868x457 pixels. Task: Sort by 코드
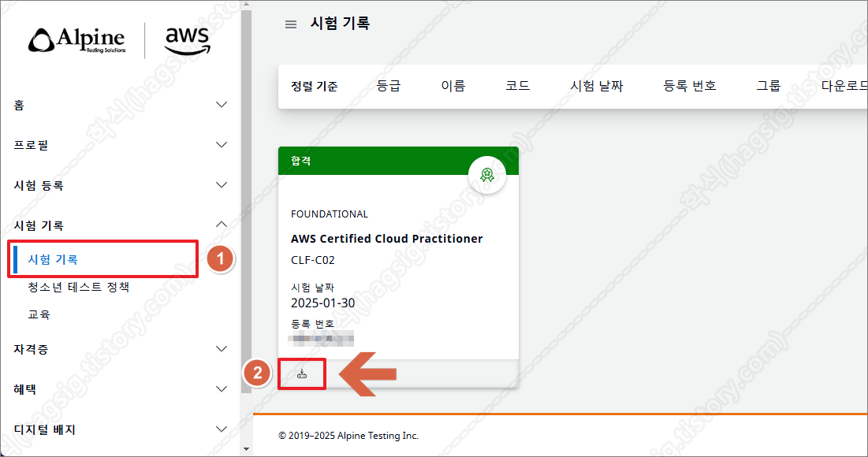click(518, 86)
